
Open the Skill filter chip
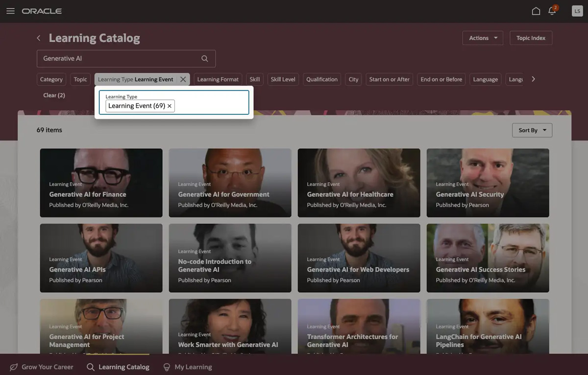tap(255, 79)
